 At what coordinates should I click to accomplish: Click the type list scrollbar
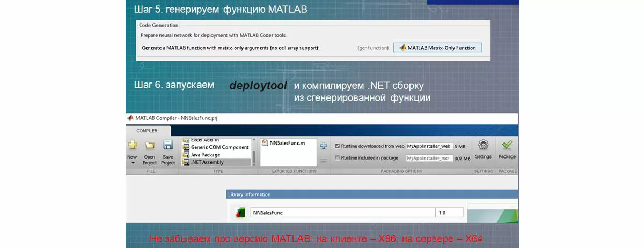254,152
